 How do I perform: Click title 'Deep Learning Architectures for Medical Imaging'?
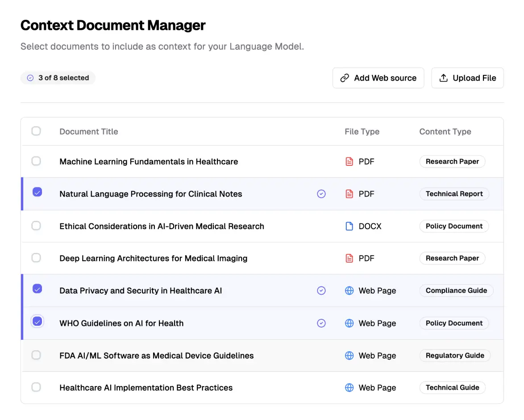pos(154,259)
